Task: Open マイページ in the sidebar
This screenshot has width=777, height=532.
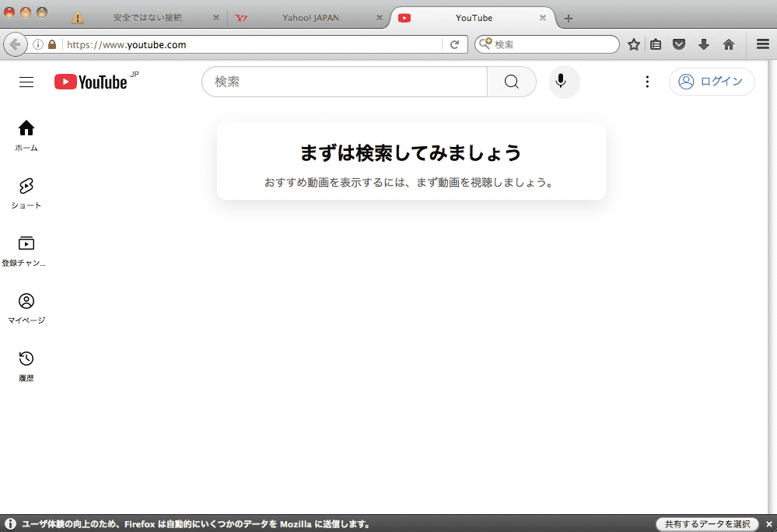Action: pos(26,308)
